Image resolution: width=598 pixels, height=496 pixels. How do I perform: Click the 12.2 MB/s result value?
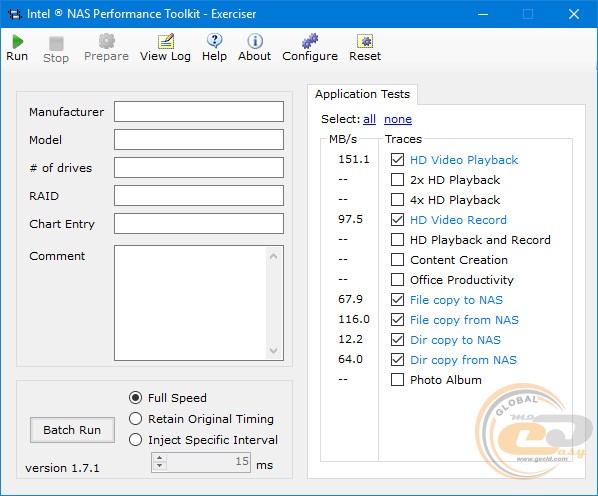(x=350, y=339)
